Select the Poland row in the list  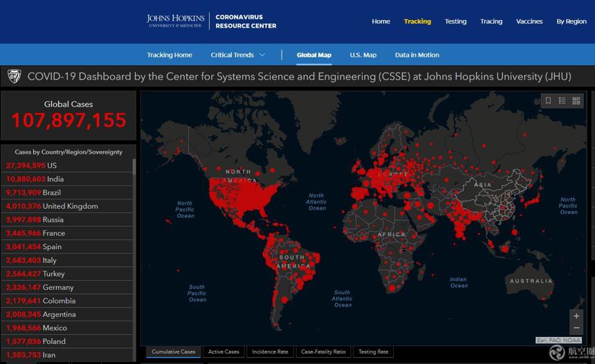[67, 342]
